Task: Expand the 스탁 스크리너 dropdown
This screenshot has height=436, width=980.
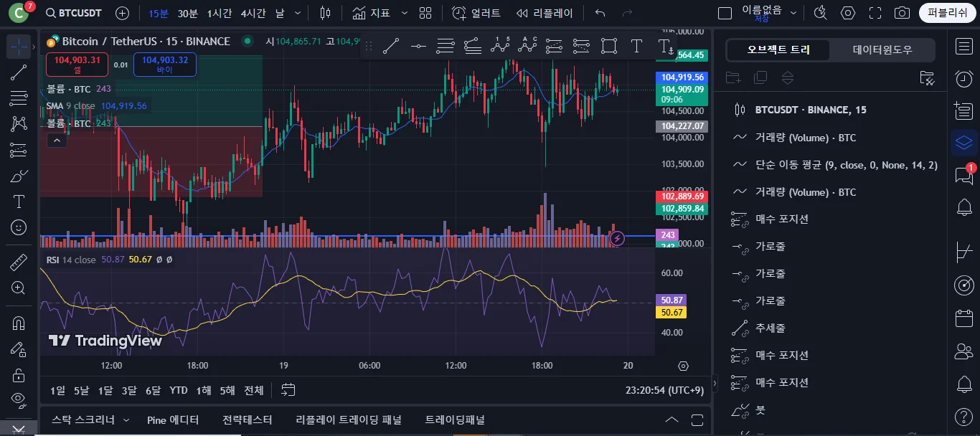Action: (x=126, y=420)
